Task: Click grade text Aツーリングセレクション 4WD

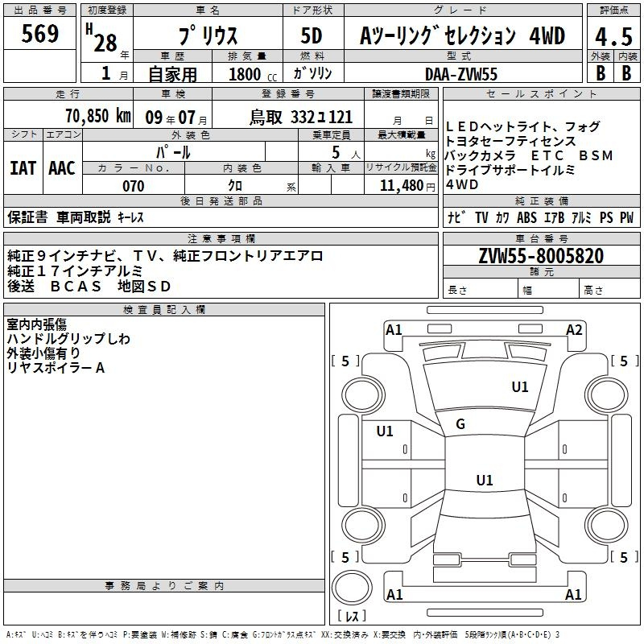Action: (462, 35)
